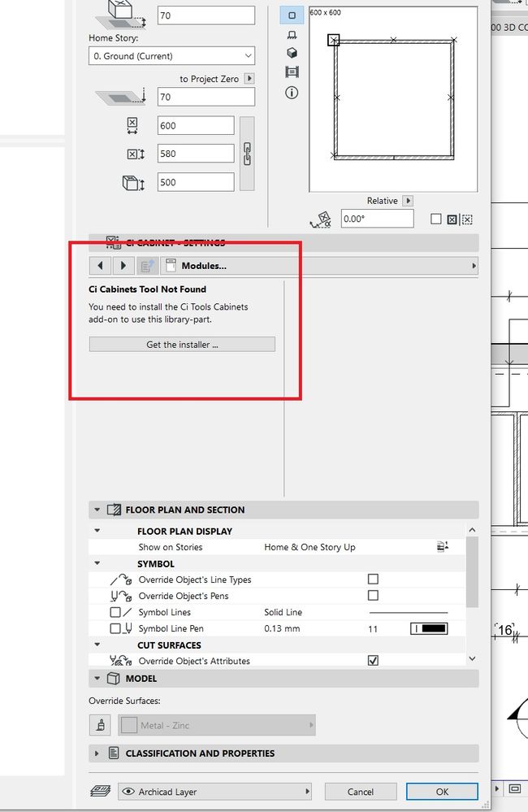Click the Symbol Lines solid line preview
This screenshot has width=528, height=812.
pos(409,612)
